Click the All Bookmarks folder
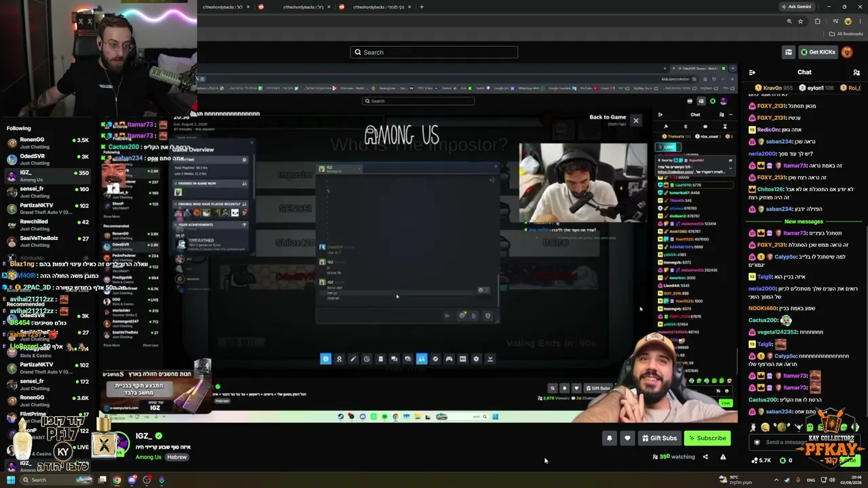This screenshot has height=488, width=868. pos(846,34)
